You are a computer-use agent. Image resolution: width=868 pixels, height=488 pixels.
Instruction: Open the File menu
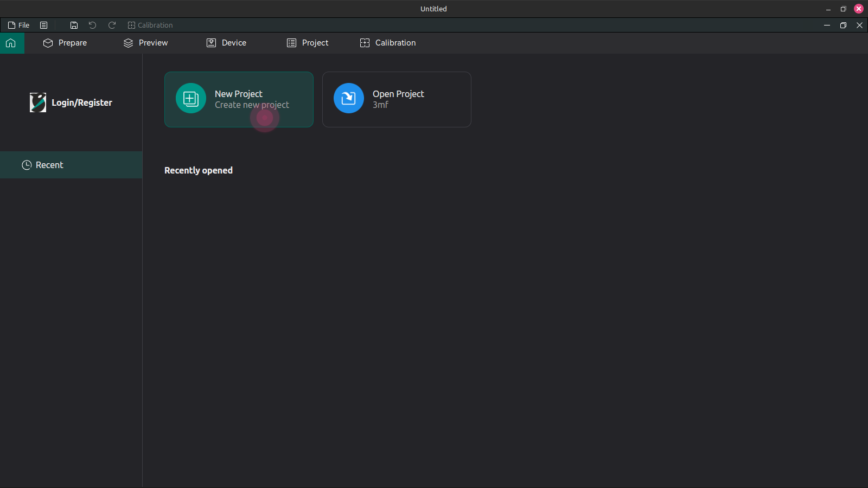tap(18, 25)
